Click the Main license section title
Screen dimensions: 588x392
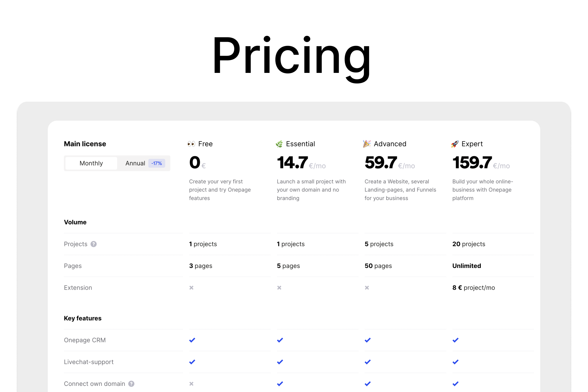[85, 144]
